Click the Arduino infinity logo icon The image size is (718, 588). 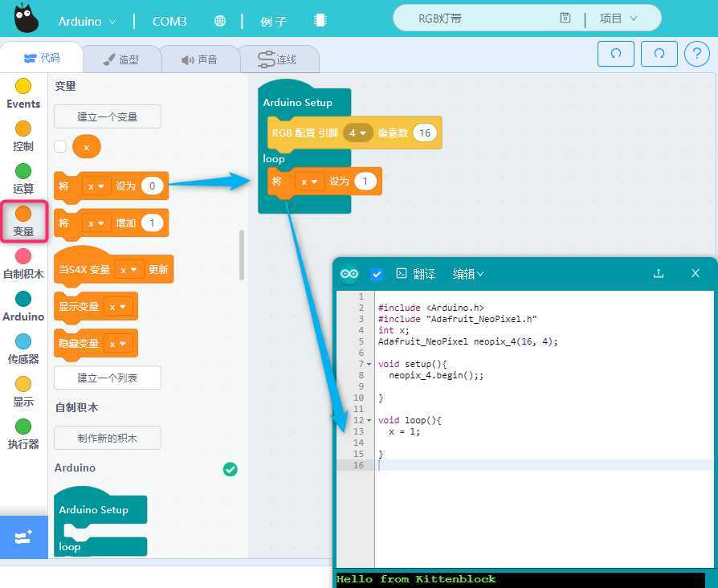tap(349, 274)
